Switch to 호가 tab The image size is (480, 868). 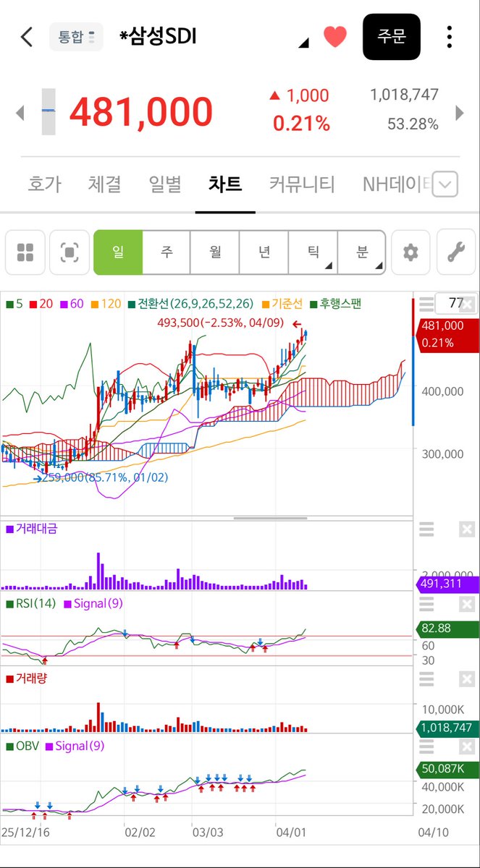point(44,184)
